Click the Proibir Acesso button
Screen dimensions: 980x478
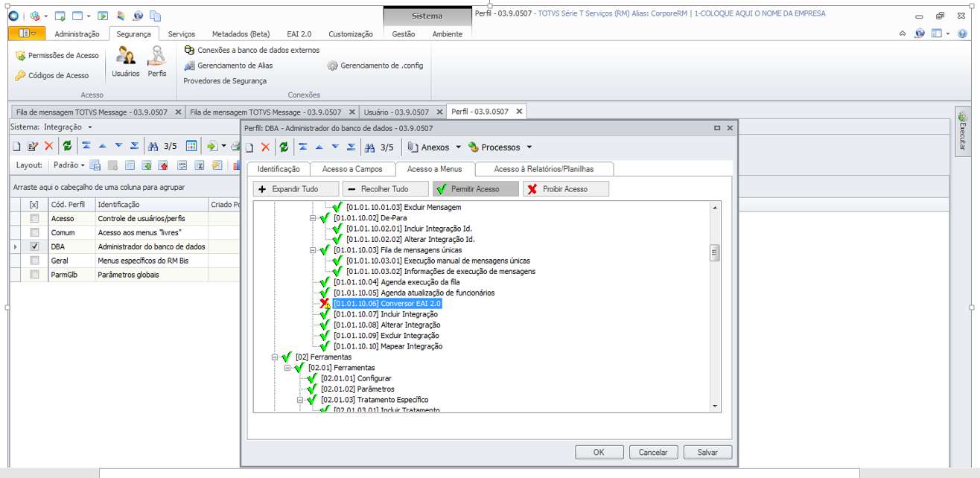(565, 189)
